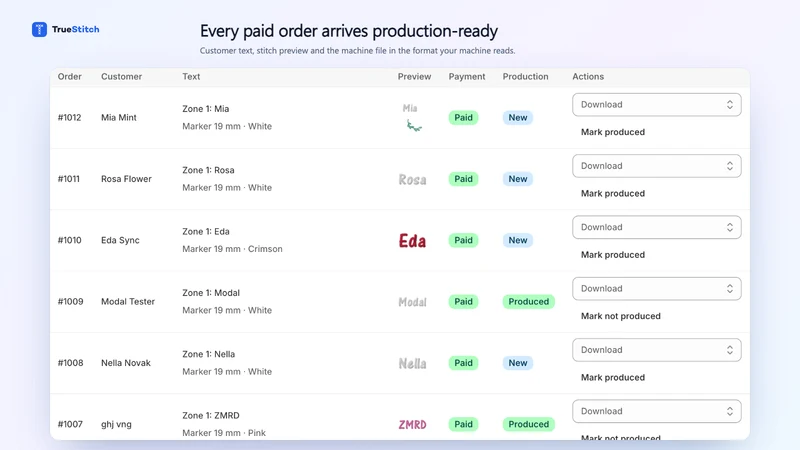Click the 'Every paid order arrives production-ready' heading
Screen dimensions: 800x450
click(x=349, y=31)
